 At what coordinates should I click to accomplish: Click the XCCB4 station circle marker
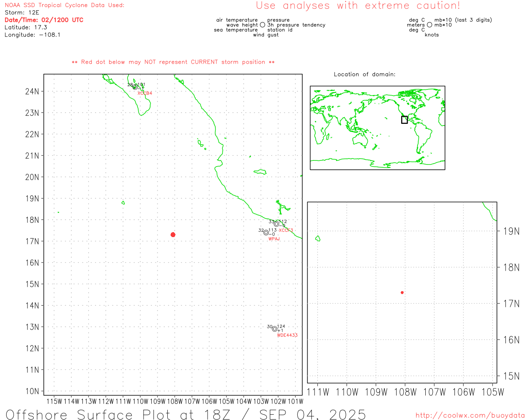[x=135, y=87]
